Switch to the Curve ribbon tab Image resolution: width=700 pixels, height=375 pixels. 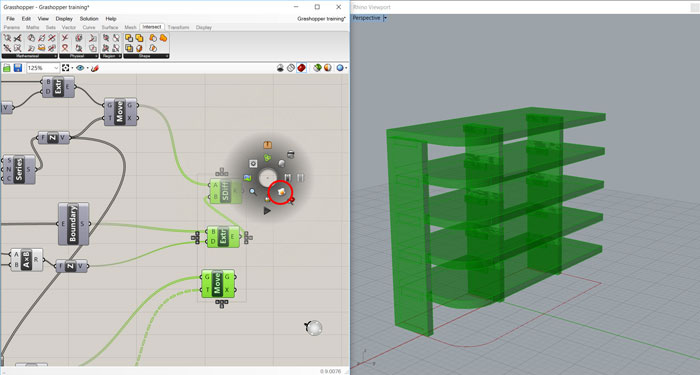89,27
